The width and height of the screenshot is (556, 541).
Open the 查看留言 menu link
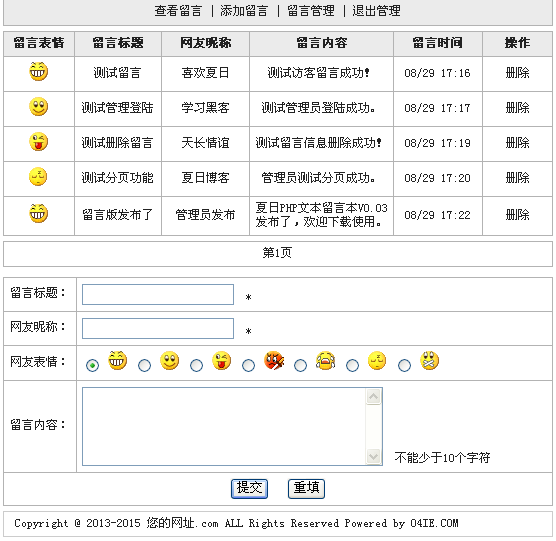click(x=178, y=11)
